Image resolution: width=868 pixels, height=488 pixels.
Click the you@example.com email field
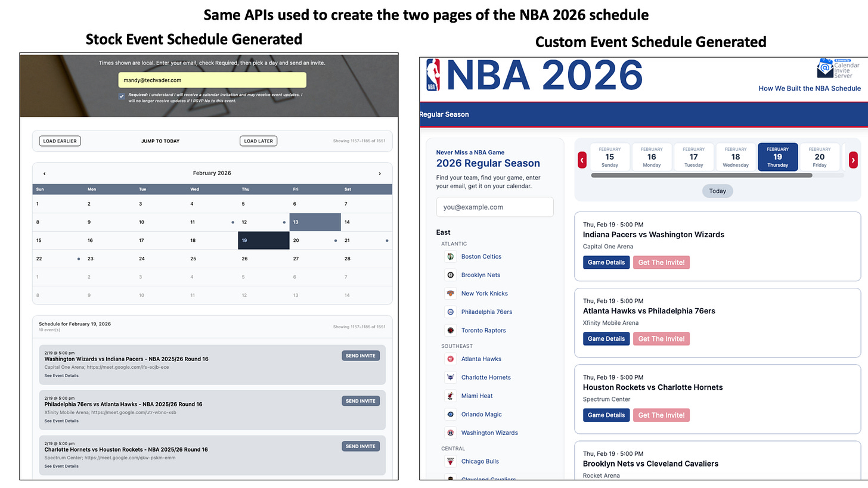495,207
